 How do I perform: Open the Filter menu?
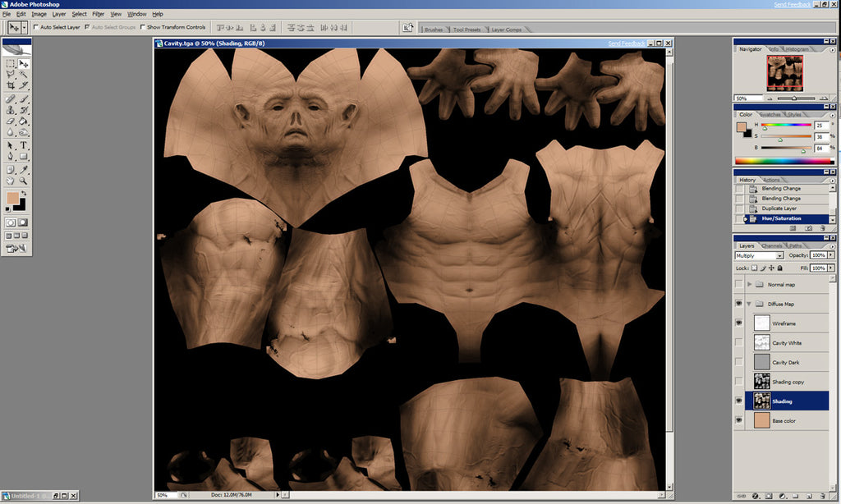coord(99,14)
